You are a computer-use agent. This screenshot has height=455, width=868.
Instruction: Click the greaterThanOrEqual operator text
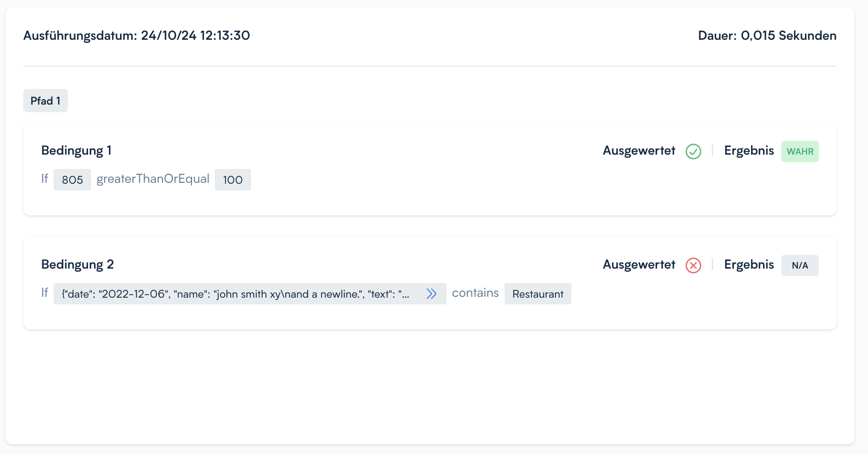153,179
